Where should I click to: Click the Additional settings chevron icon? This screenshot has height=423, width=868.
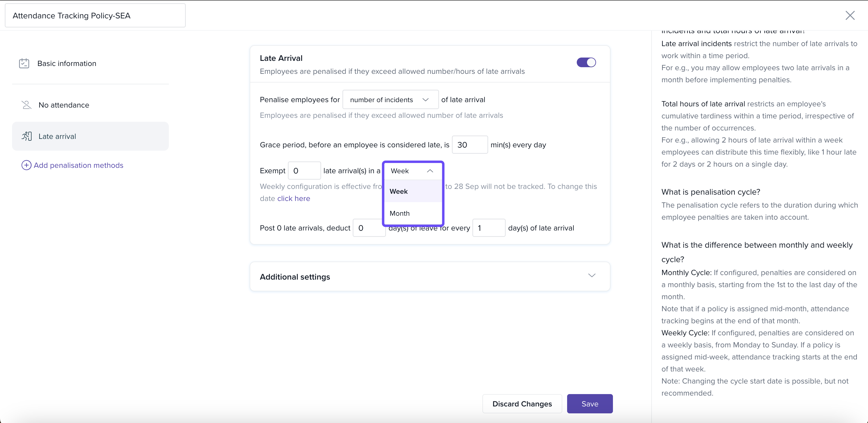[x=592, y=275]
